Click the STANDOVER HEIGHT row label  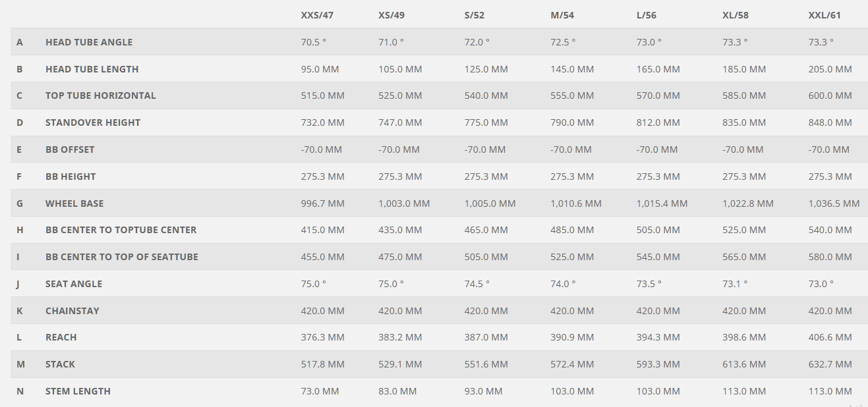tap(93, 122)
